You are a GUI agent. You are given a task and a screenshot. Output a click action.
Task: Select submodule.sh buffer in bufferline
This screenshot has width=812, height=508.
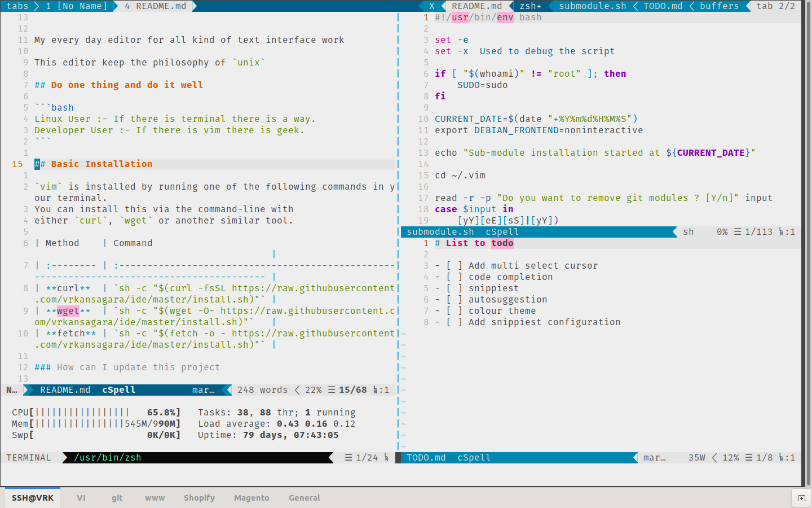pyautogui.click(x=593, y=6)
